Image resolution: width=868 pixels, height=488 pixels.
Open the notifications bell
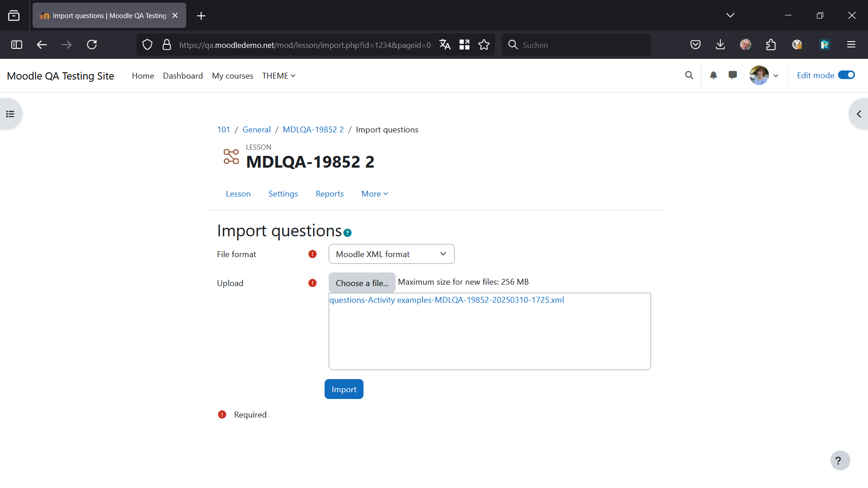coord(713,75)
